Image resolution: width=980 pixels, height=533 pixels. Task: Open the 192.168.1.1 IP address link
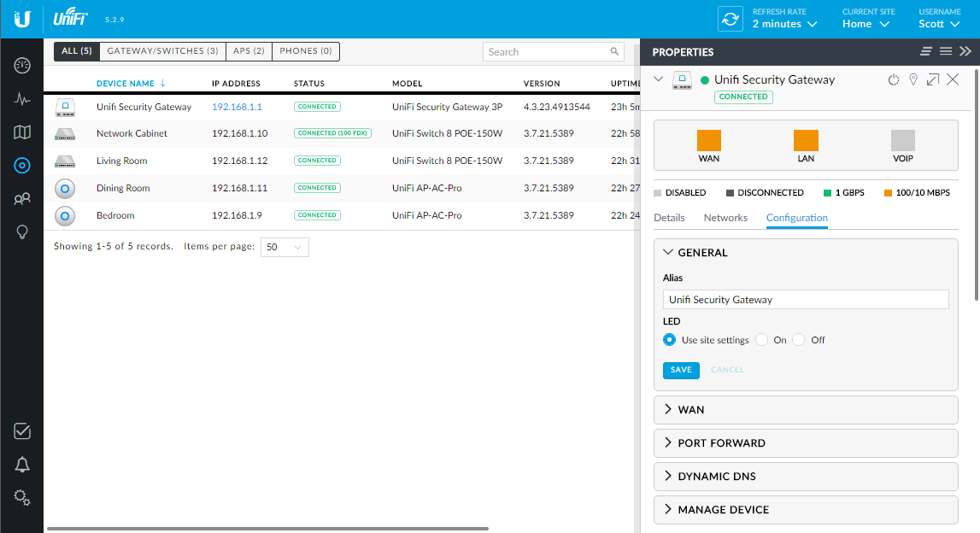pos(237,106)
